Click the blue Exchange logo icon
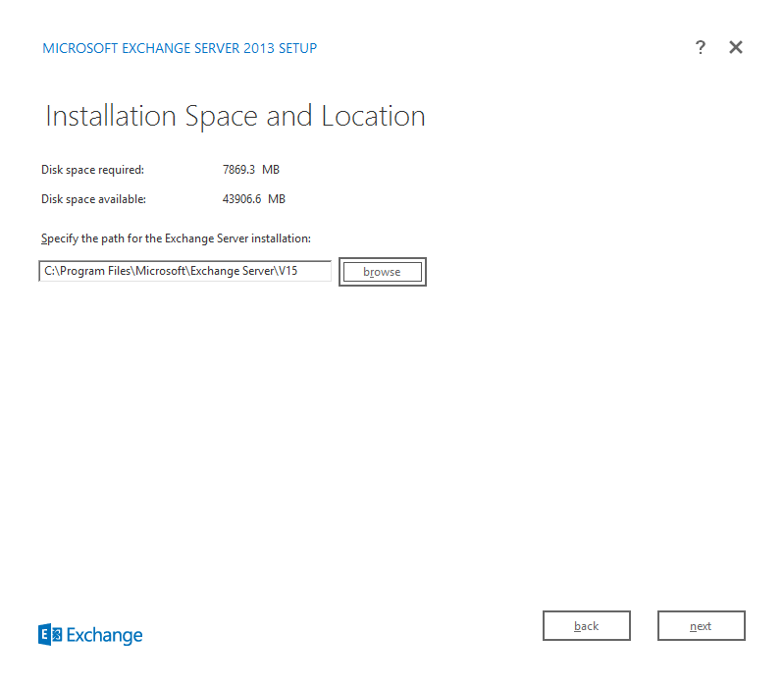Screen dimensions: 784x687 50,635
